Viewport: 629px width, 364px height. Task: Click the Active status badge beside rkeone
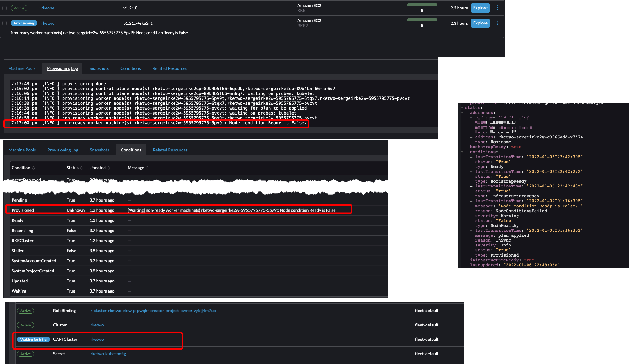click(x=19, y=8)
